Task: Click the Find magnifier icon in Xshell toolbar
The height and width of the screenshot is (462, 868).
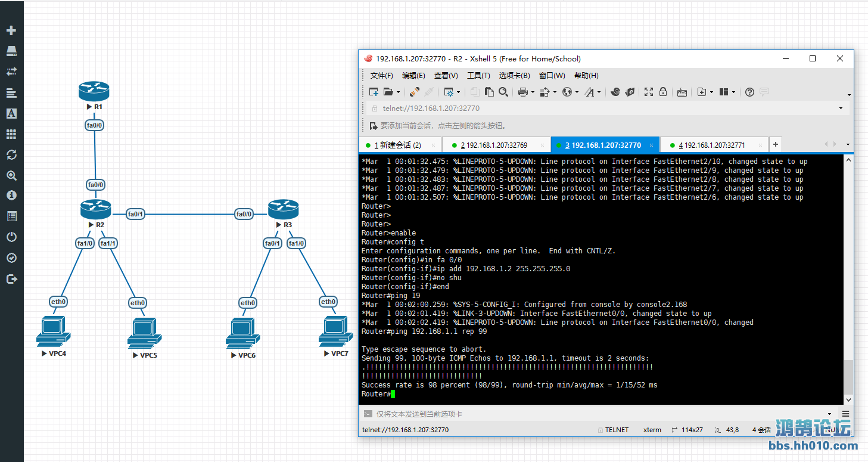Action: tap(503, 92)
